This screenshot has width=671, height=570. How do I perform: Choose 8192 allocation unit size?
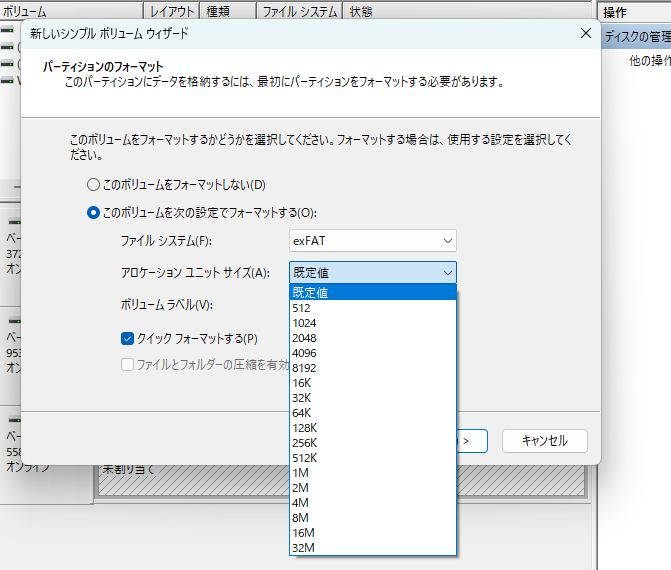click(x=373, y=368)
